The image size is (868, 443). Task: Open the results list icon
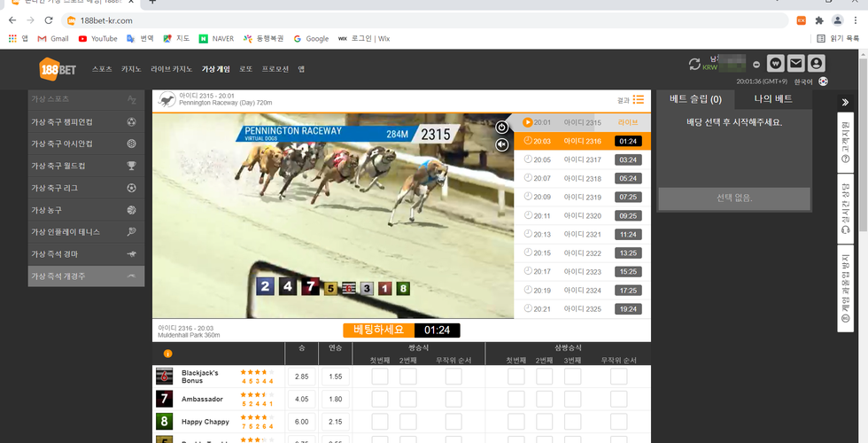(639, 99)
